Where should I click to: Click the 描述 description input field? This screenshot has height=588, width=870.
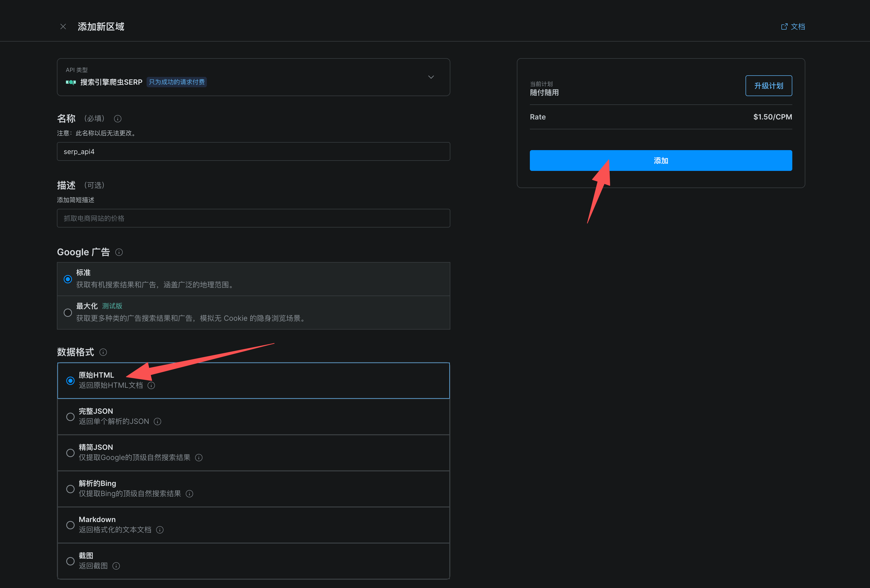click(x=253, y=218)
